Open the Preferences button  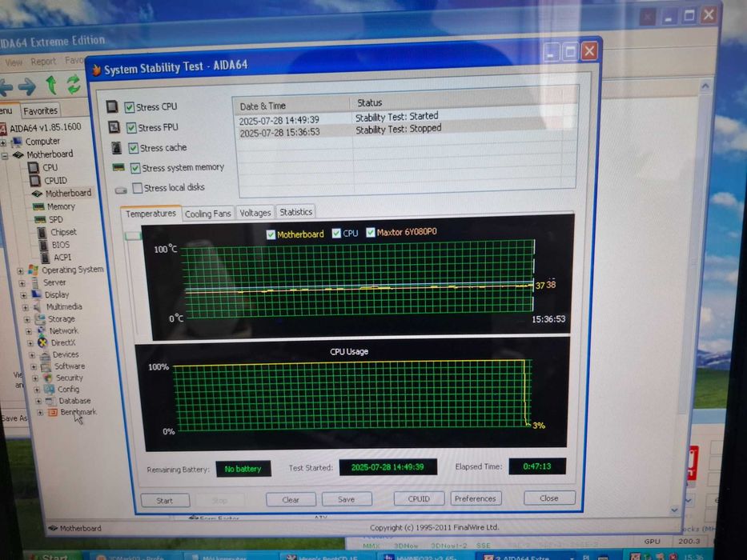(476, 498)
